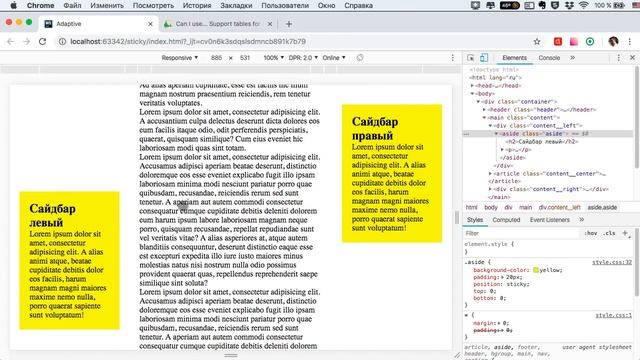Select the Styles tab
The image size is (640, 360).
click(475, 220)
